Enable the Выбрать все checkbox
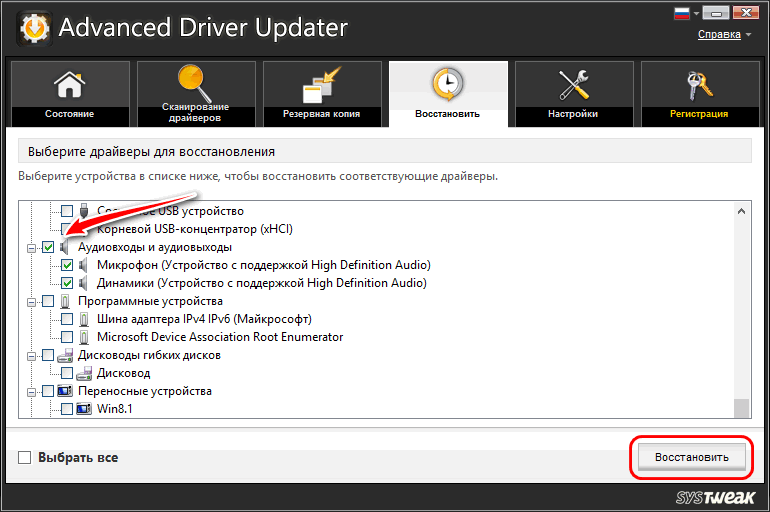Viewport: 770px width, 512px height. pos(25,458)
